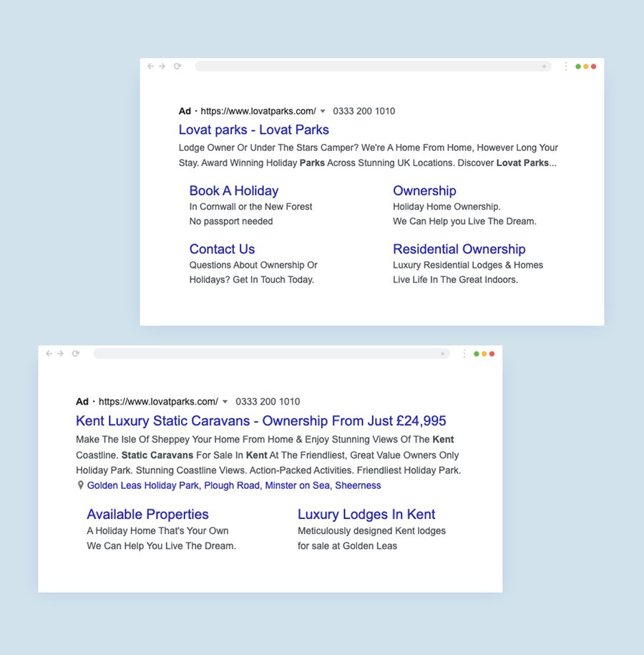Click the back arrow in the bottom browser window
Viewport: 644px width, 655px height.
[49, 353]
